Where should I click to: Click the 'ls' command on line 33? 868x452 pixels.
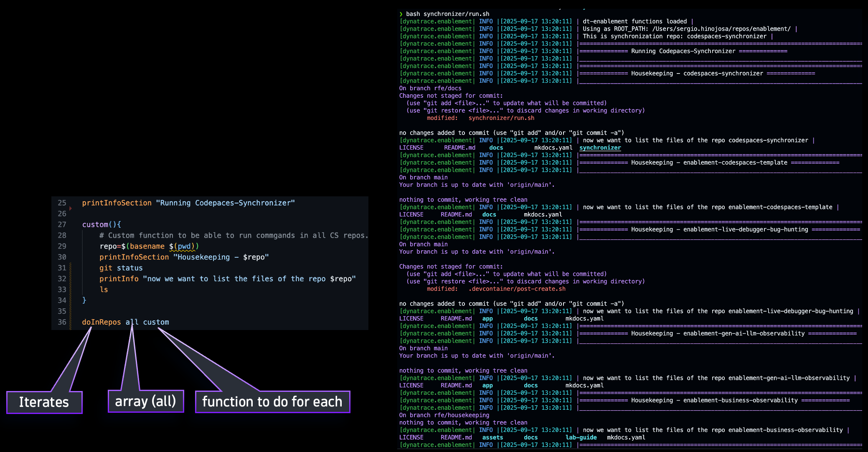104,289
